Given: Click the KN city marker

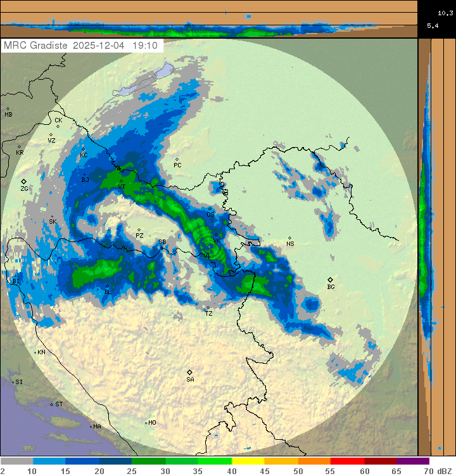Looking at the screenshot, I should 35,352.
